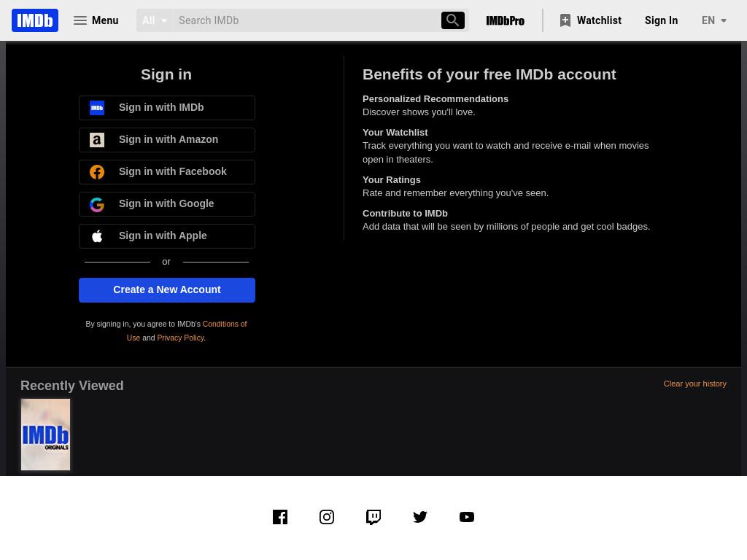Image resolution: width=747 pixels, height=560 pixels.
Task: Click "Your Ratings" benefit heading
Action: 392,180
